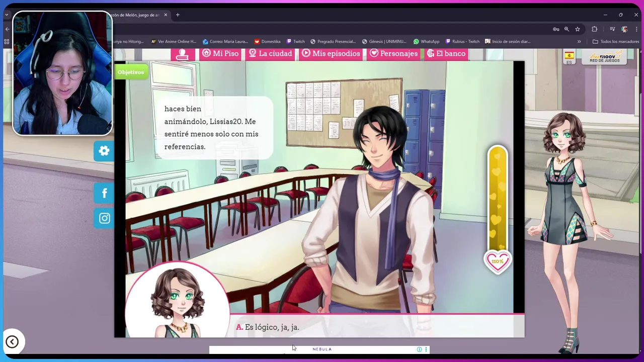Expand hidden bookmarks chevron
The width and height of the screenshot is (644, 362).
[579, 41]
